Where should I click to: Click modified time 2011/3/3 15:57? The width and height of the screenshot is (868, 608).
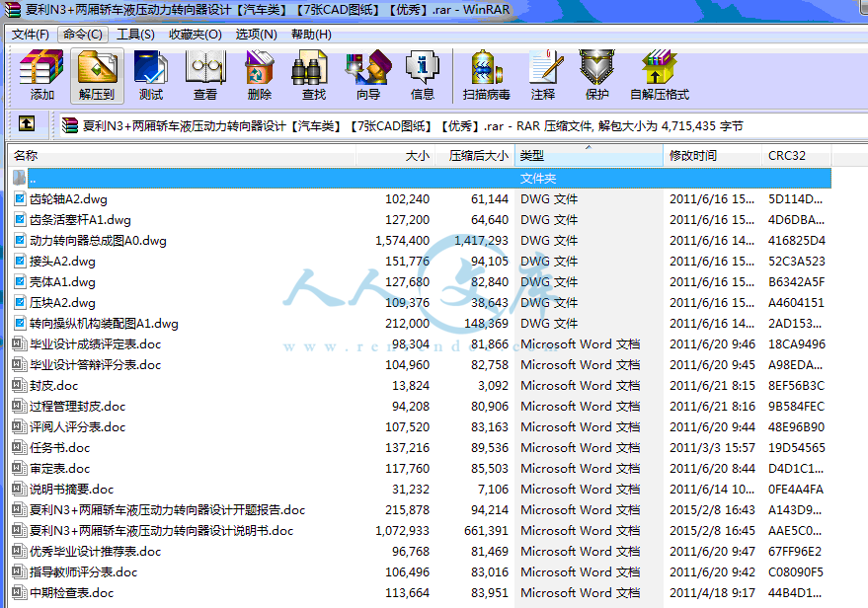tap(712, 447)
